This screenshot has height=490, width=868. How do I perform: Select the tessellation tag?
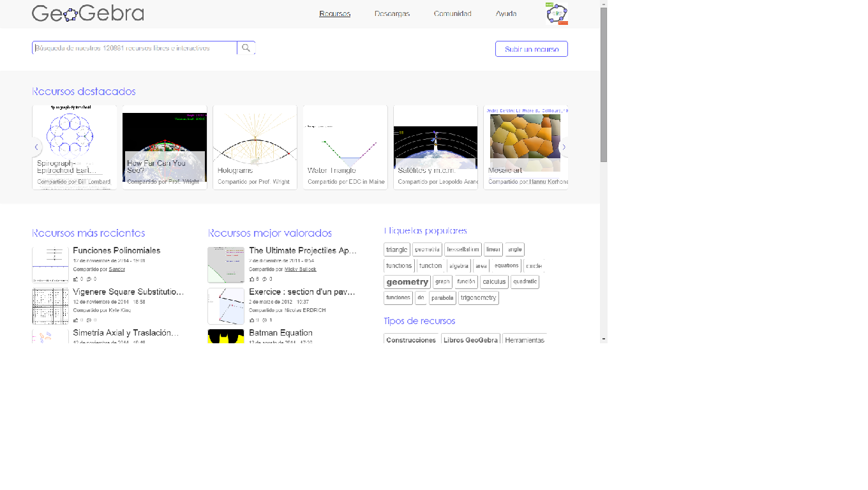(463, 249)
